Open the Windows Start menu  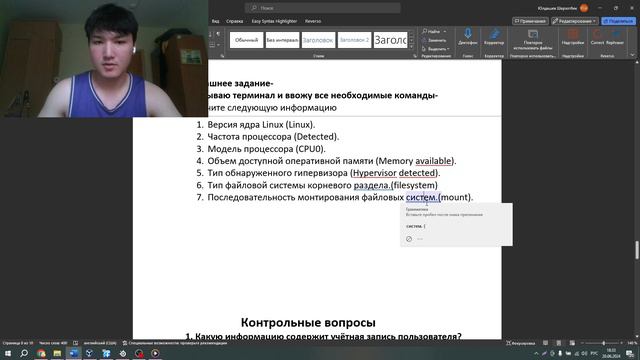pos(8,353)
